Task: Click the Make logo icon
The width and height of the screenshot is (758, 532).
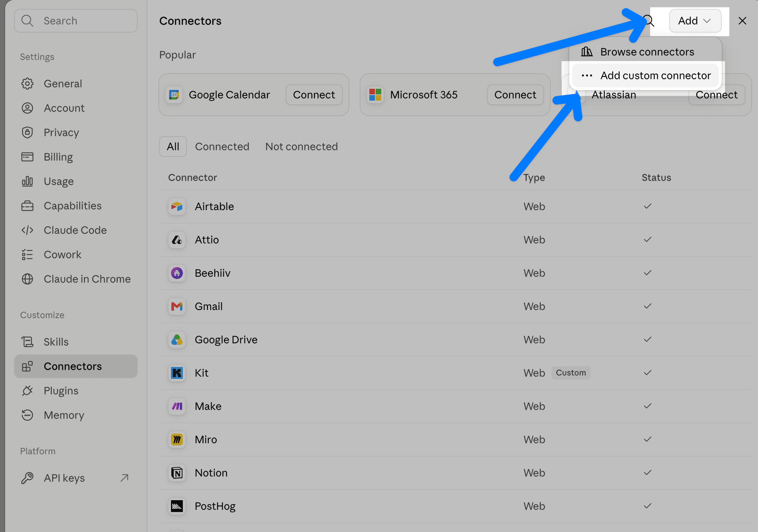Action: pos(177,406)
